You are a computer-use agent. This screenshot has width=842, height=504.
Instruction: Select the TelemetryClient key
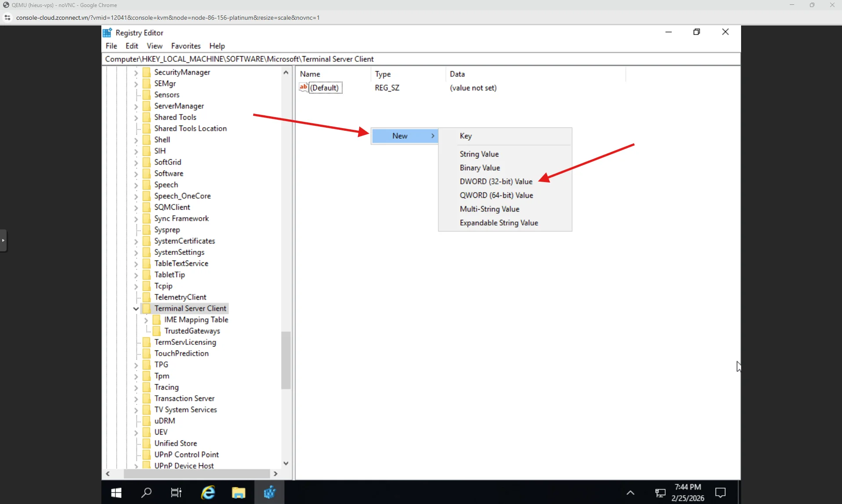(x=180, y=297)
